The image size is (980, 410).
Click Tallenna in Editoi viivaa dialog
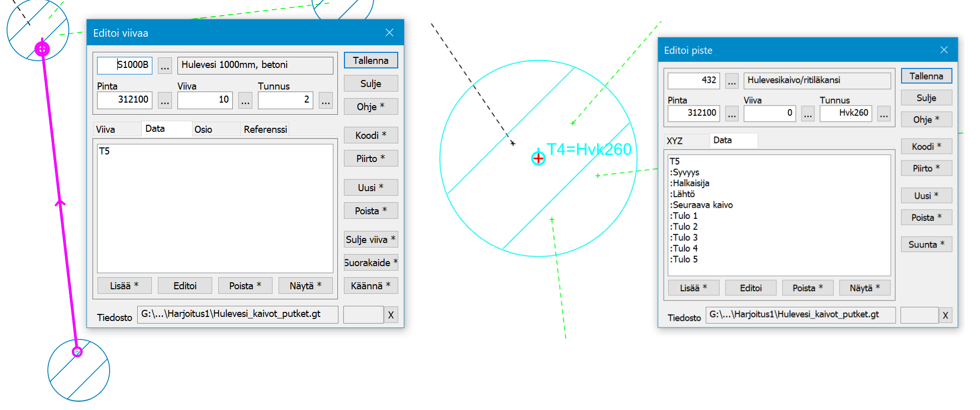[371, 60]
